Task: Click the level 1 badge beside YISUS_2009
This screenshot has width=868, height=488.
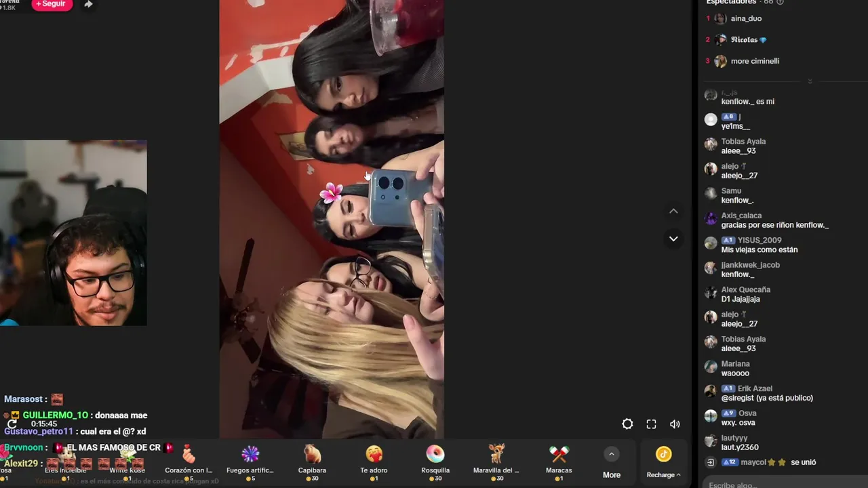Action: (x=728, y=241)
